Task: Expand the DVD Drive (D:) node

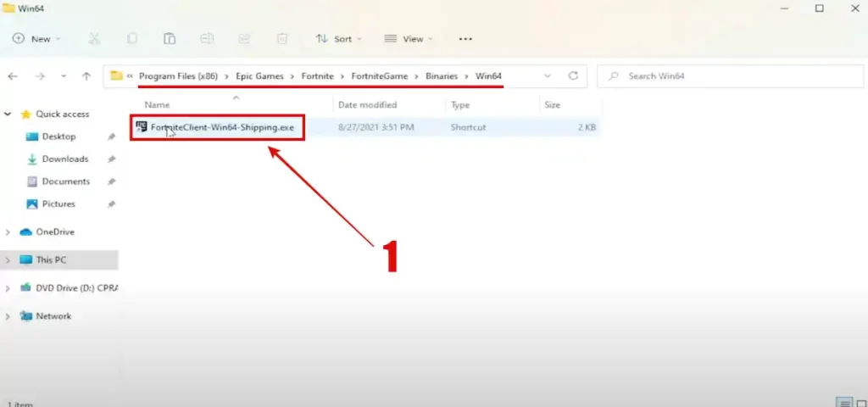Action: point(8,288)
